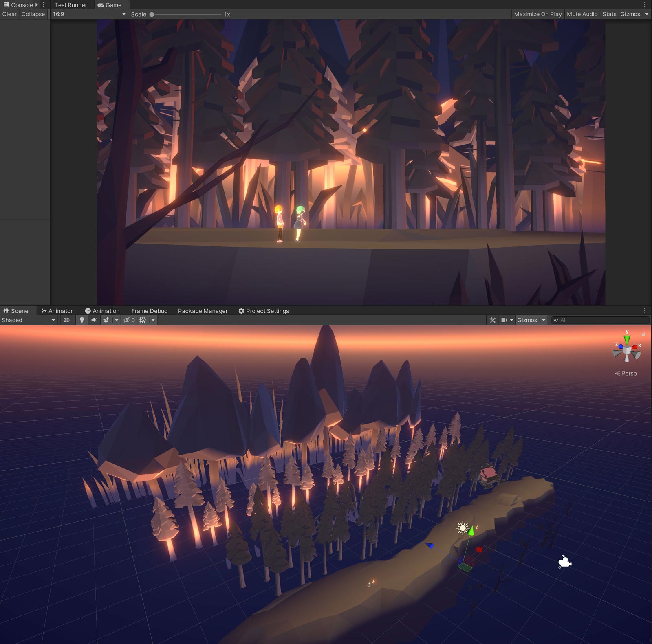Click the Stats button in Game view
The width and height of the screenshot is (652, 644).
[x=609, y=14]
